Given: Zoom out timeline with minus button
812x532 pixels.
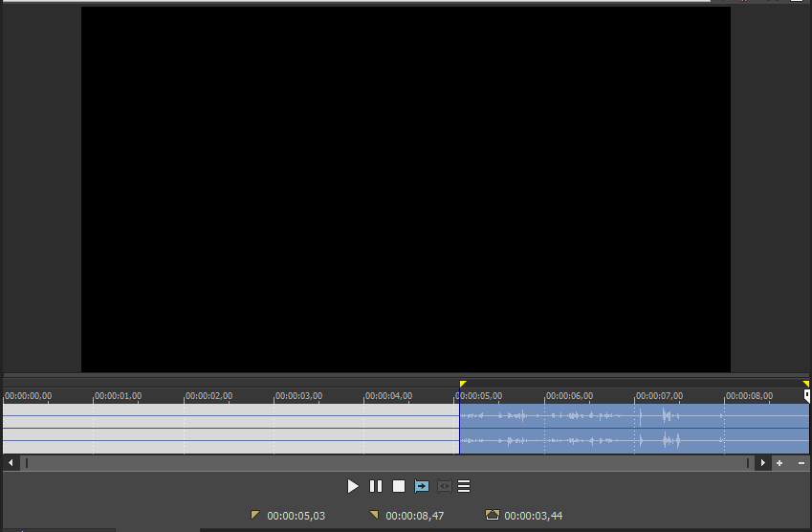Looking at the screenshot, I should [801, 463].
